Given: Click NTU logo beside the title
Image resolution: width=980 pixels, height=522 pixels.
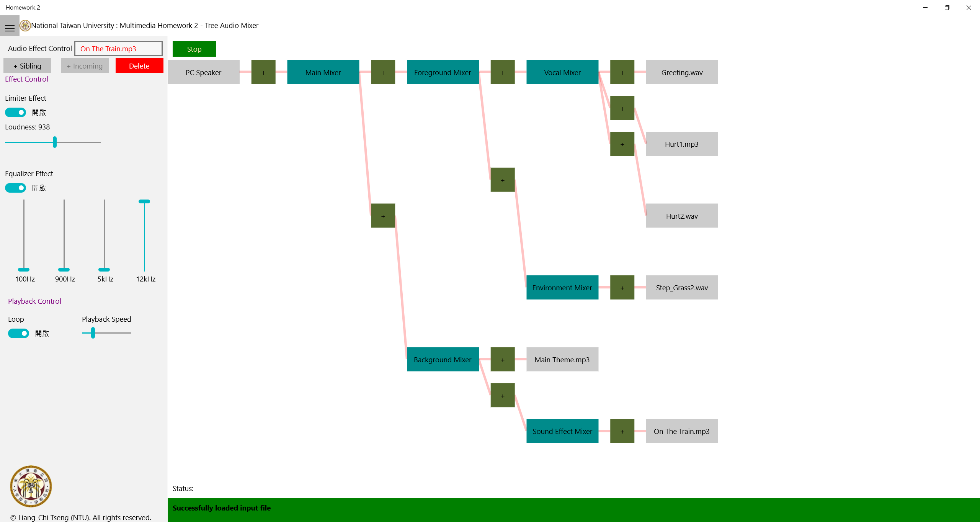Looking at the screenshot, I should (x=25, y=26).
